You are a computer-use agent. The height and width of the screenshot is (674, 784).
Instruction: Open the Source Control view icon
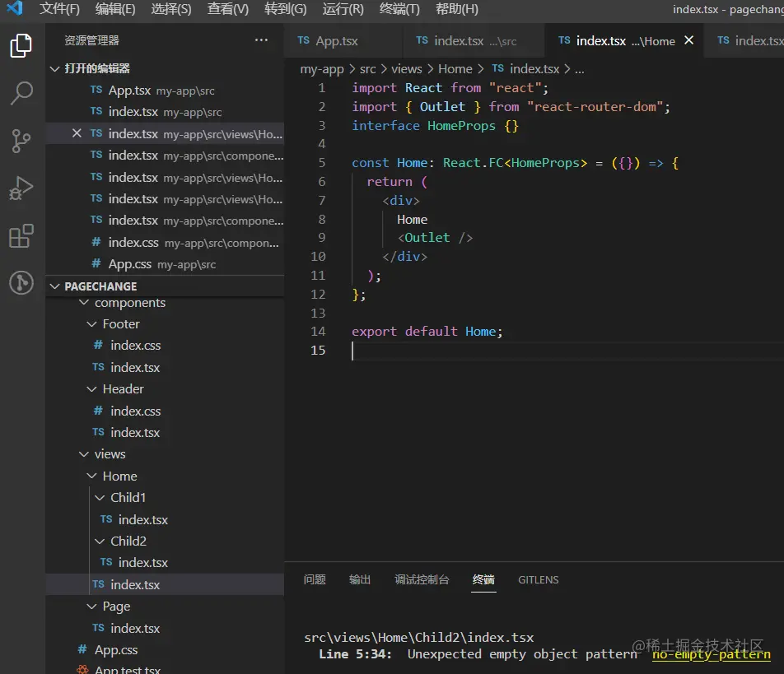coord(21,141)
